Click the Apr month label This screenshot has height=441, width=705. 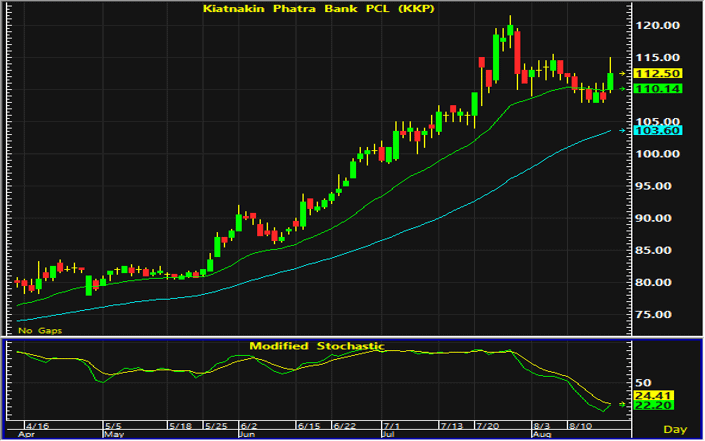pos(26,435)
